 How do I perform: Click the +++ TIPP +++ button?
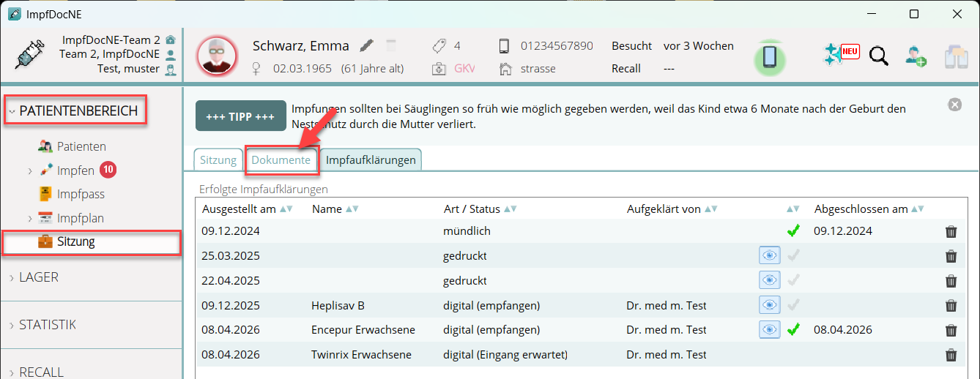(240, 116)
